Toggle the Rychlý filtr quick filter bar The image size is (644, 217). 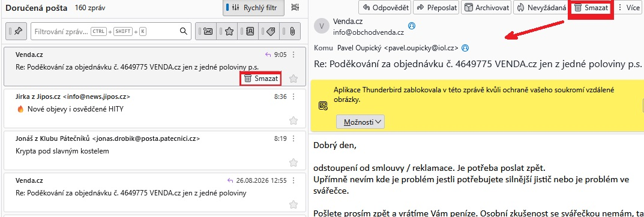(x=254, y=8)
